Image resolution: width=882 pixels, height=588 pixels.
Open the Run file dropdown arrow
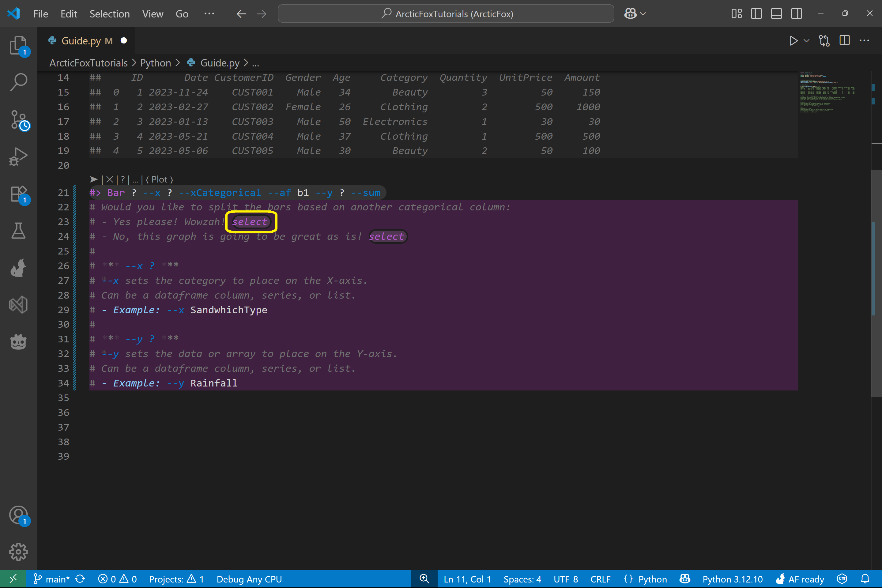(x=806, y=40)
